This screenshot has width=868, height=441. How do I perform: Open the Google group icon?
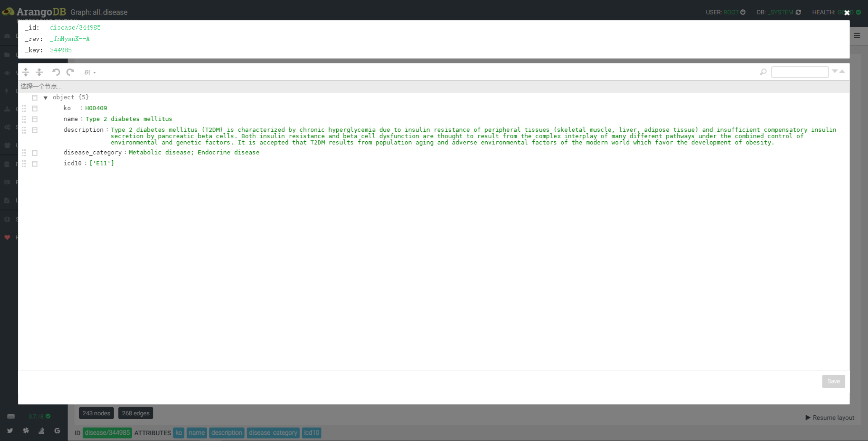click(x=57, y=430)
